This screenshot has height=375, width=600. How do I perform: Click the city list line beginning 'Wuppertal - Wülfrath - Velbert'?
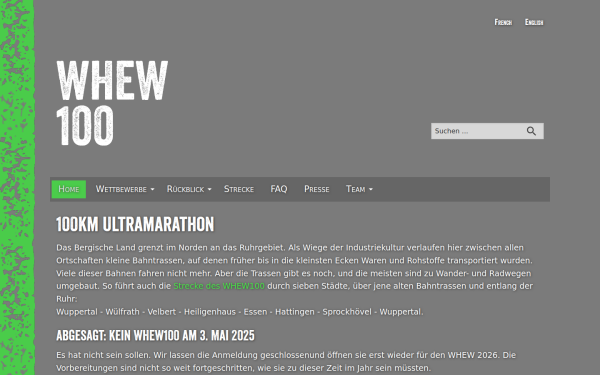click(240, 312)
